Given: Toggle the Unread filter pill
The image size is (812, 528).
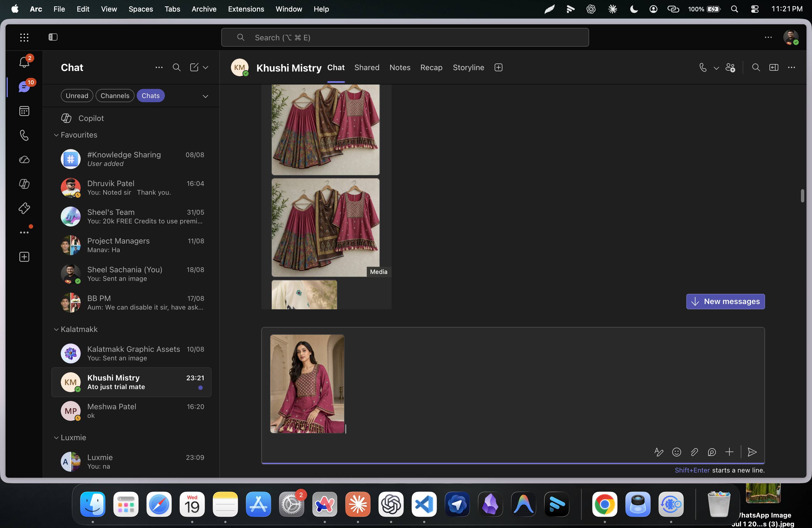Looking at the screenshot, I should [x=77, y=96].
